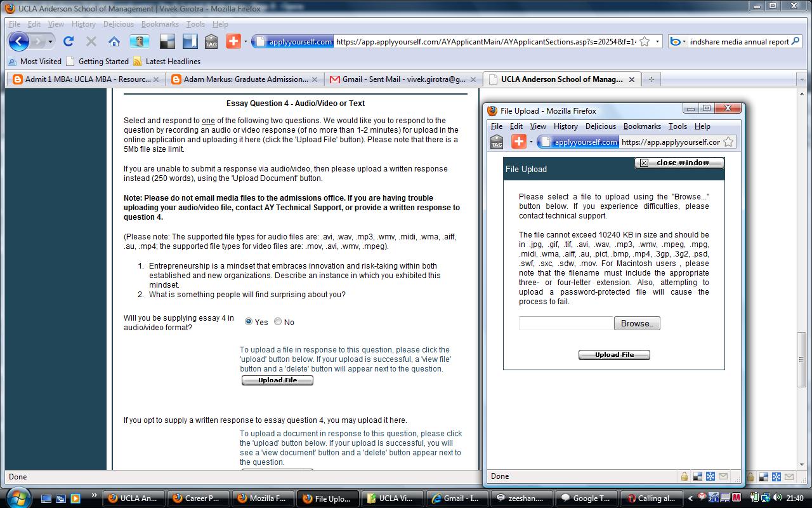The width and height of the screenshot is (812, 508).
Task: Click the orange plus icon in main toolbar
Action: (233, 41)
